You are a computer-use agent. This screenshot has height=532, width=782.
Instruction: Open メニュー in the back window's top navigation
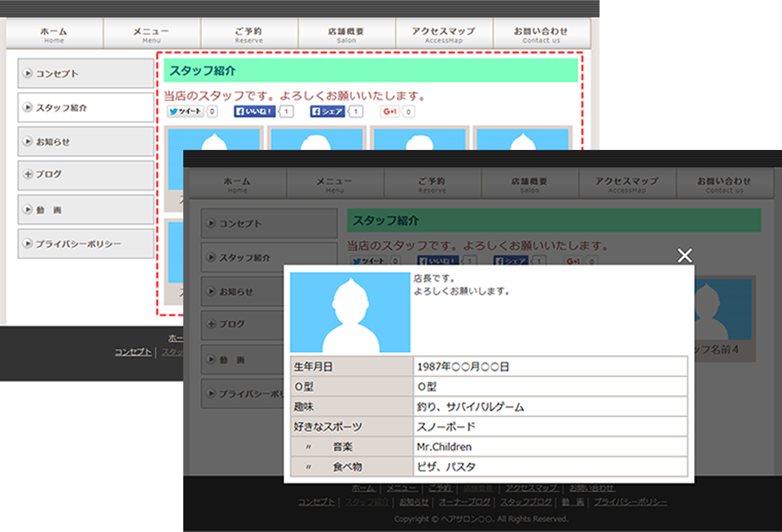(152, 34)
